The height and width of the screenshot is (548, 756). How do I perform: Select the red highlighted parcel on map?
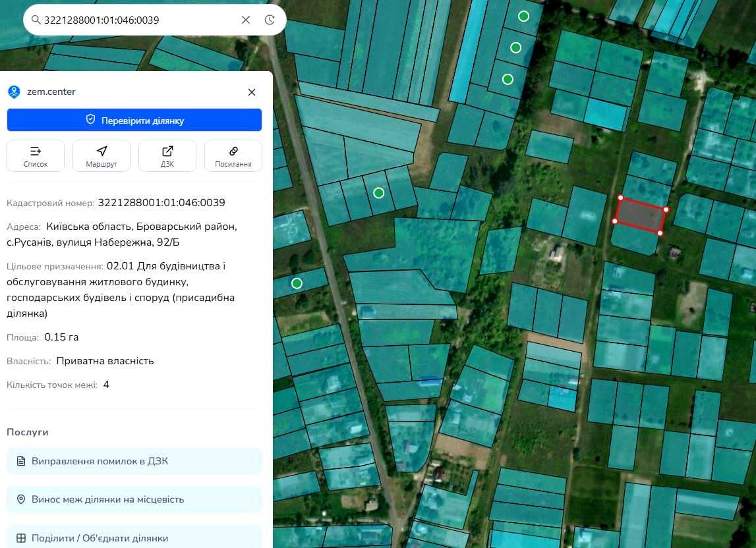(x=641, y=215)
